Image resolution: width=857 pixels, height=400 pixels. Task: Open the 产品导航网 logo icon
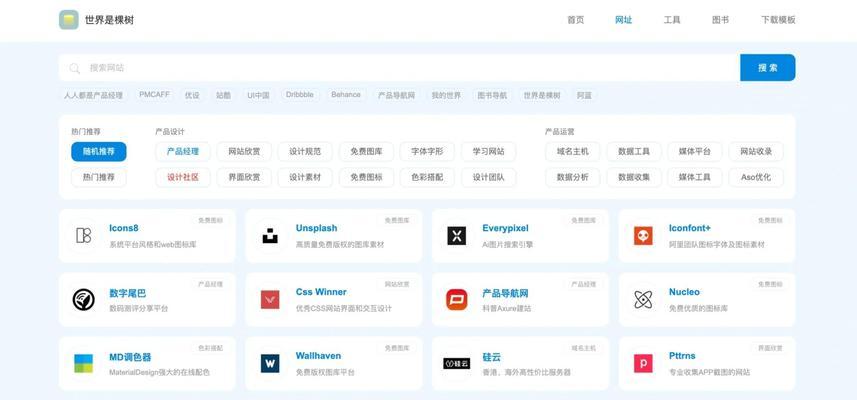click(x=456, y=299)
